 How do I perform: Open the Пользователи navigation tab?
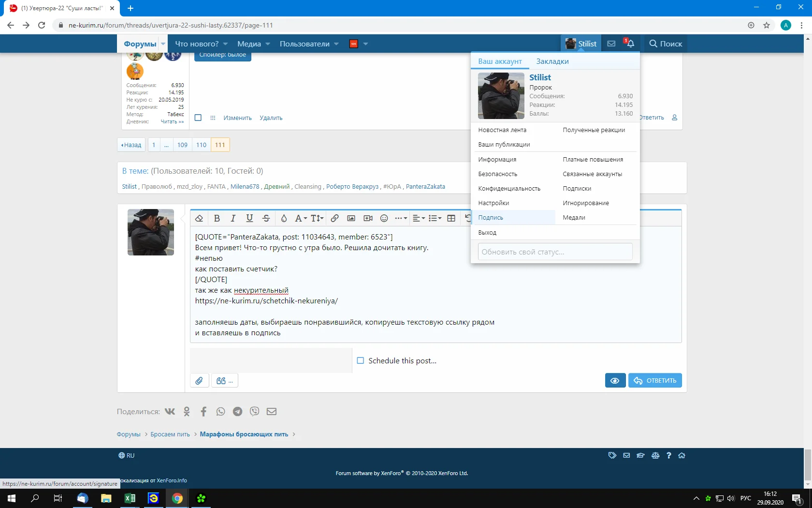tap(304, 44)
